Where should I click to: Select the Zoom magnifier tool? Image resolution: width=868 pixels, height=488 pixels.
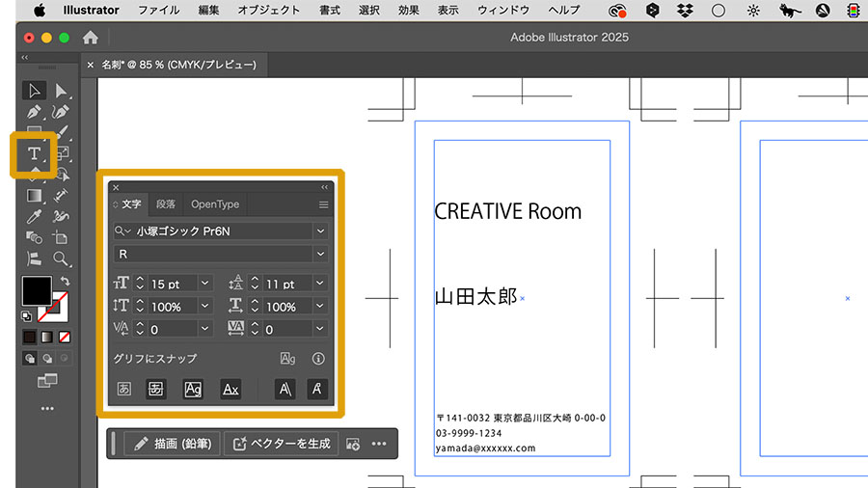point(61,258)
